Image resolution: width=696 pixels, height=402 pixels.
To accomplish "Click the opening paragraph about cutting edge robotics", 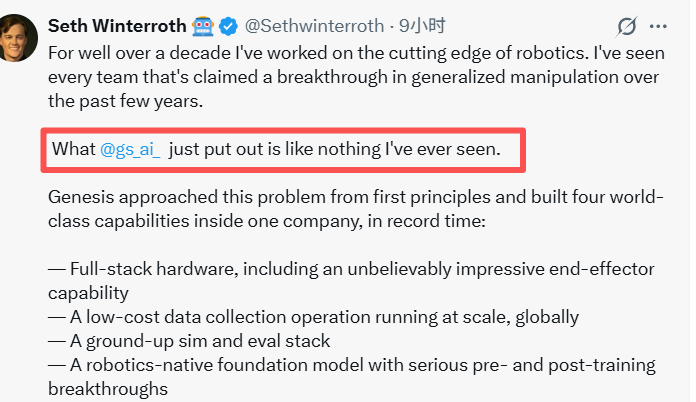I will click(356, 77).
